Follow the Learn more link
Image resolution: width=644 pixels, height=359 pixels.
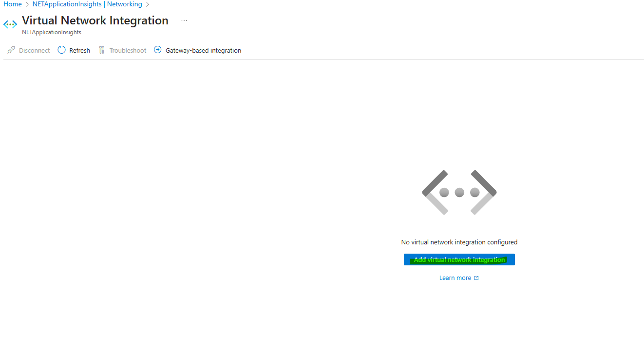tap(455, 278)
